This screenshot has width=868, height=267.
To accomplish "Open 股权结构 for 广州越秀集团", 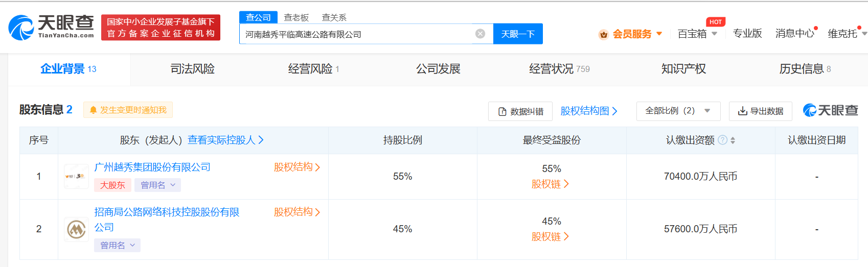I will coord(297,167).
